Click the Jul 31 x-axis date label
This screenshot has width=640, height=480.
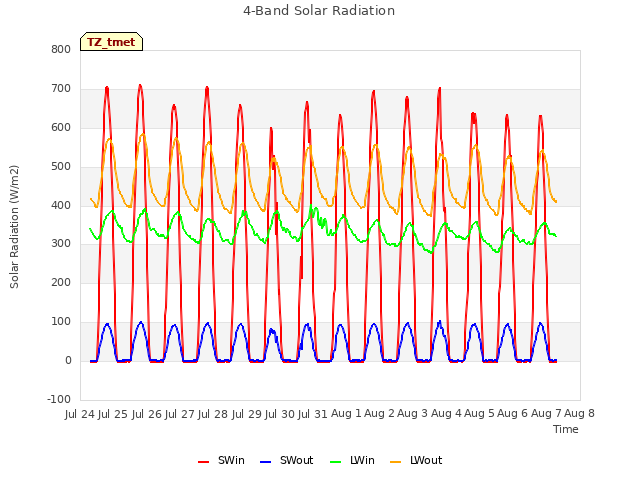tap(313, 414)
